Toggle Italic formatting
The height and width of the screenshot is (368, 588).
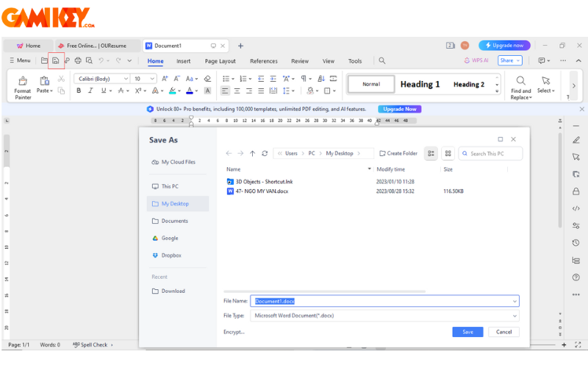(x=90, y=91)
